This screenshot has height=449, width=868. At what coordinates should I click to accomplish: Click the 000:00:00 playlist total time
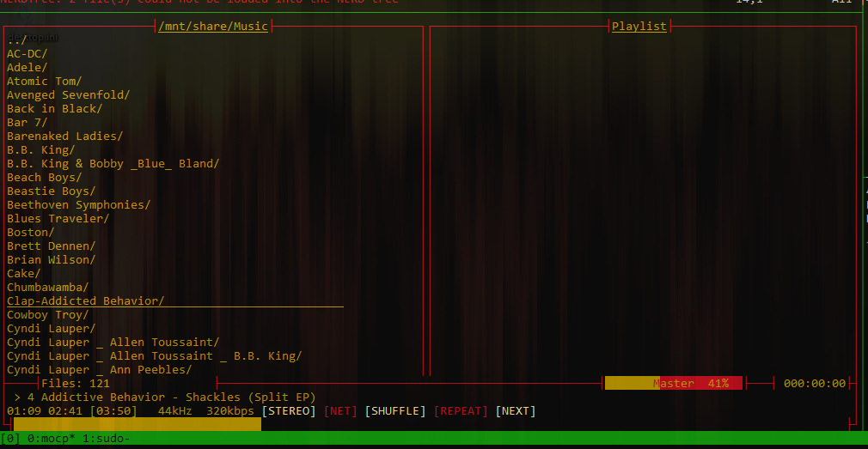(x=815, y=383)
